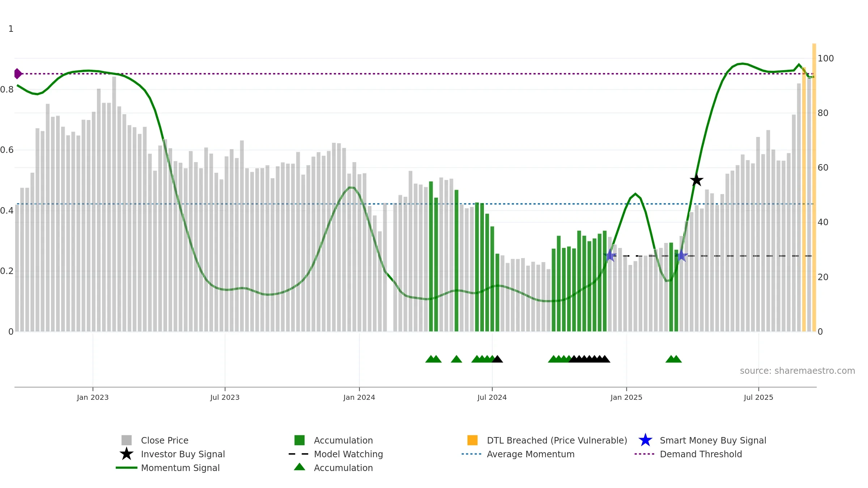This screenshot has height=488, width=868.
Task: Click the green triangle Accumulation legend icon
Action: 299,467
